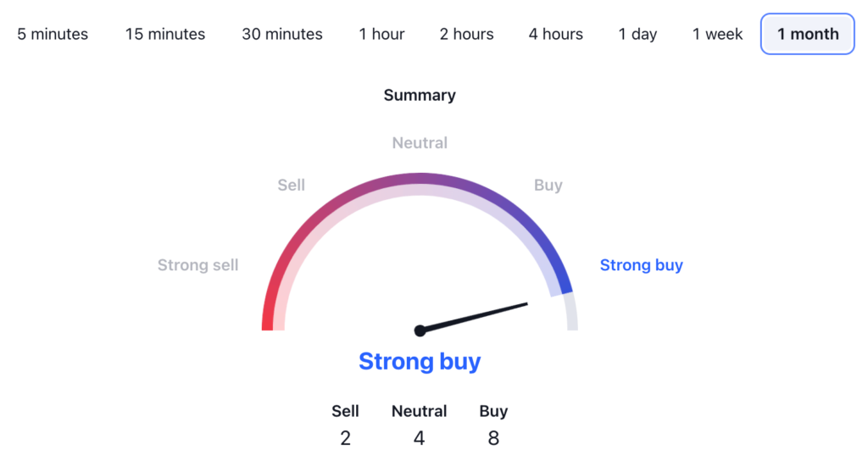
Task: Click the Strong sell gauge label
Action: [198, 265]
